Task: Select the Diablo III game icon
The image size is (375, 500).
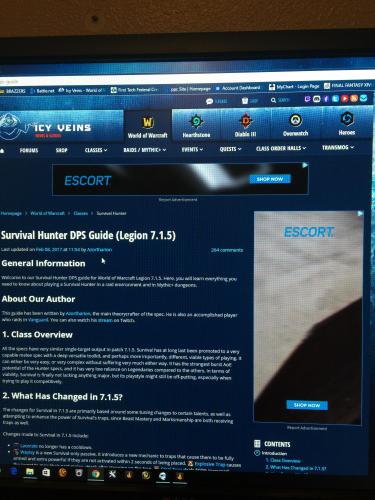Action: pyautogui.click(x=246, y=125)
